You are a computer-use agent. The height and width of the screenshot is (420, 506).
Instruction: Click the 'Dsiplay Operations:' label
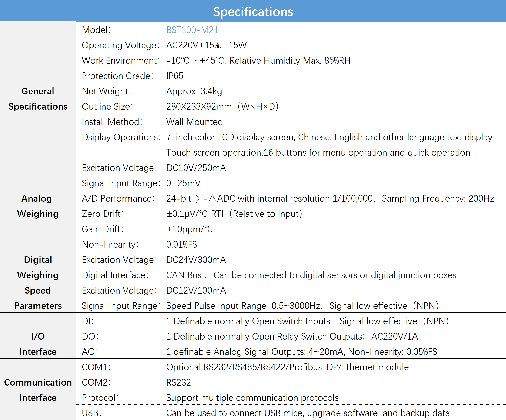pos(121,137)
